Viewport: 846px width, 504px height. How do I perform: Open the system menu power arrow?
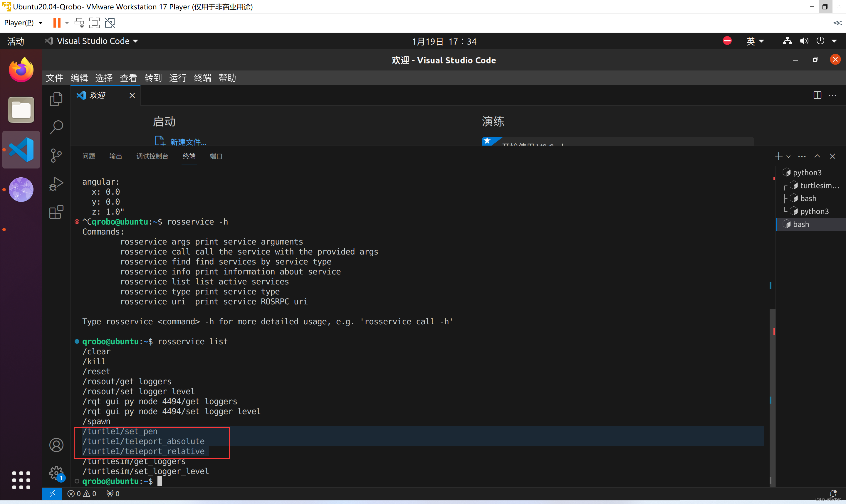(834, 41)
